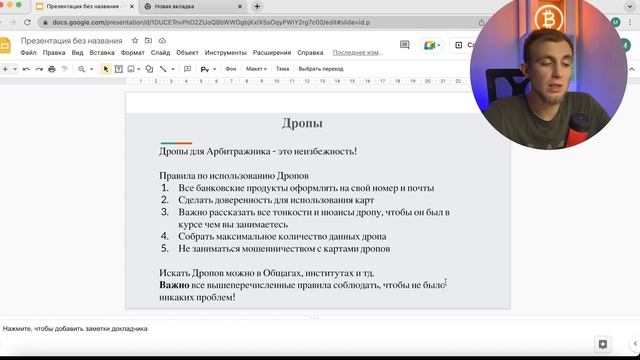Open the zoom level dropdown arrow
This screenshot has height=360, width=640.
click(91, 69)
